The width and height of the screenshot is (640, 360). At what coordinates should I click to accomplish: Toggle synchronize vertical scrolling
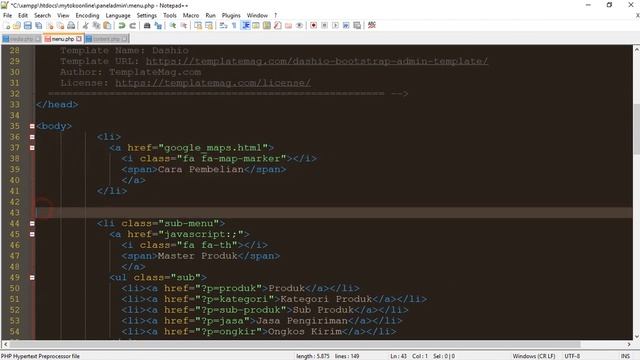[x=198, y=25]
